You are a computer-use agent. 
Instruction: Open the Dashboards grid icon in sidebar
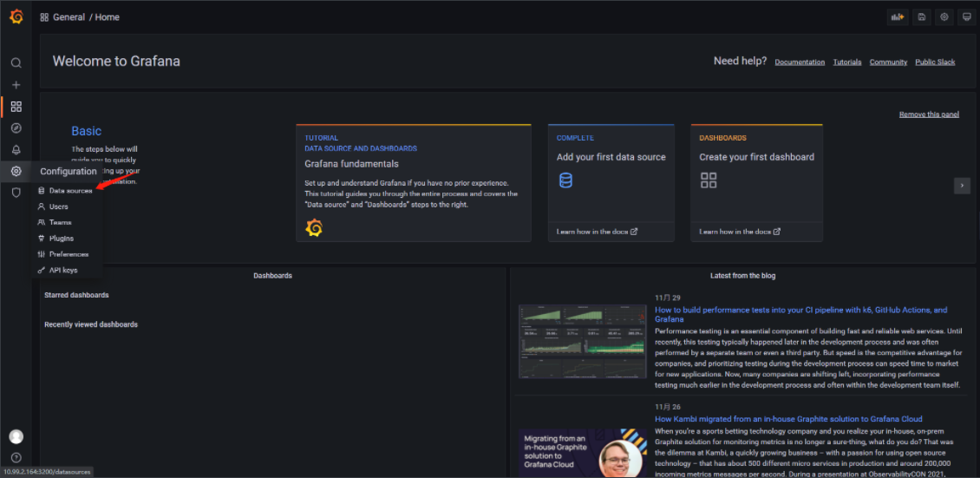[16, 107]
